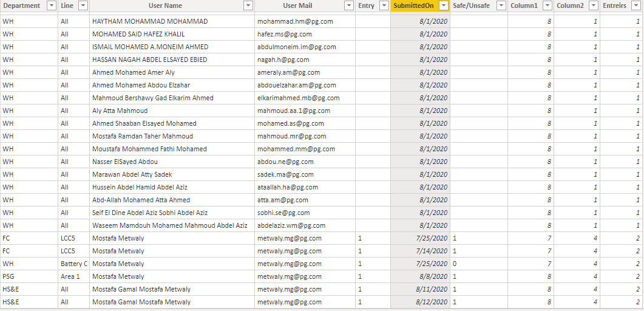
Task: Click cell Mostafa Ramdan Taher Mahmoud
Action: pyautogui.click(x=172, y=136)
